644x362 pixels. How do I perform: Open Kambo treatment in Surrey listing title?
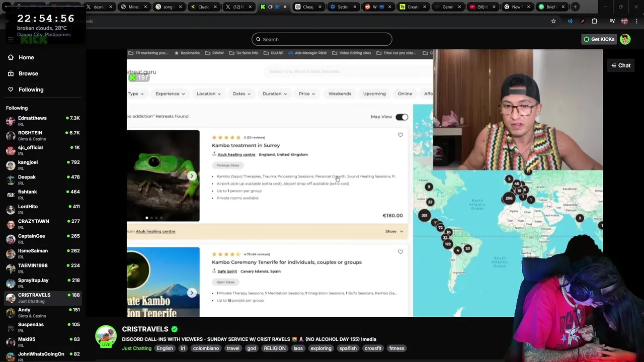(246, 145)
